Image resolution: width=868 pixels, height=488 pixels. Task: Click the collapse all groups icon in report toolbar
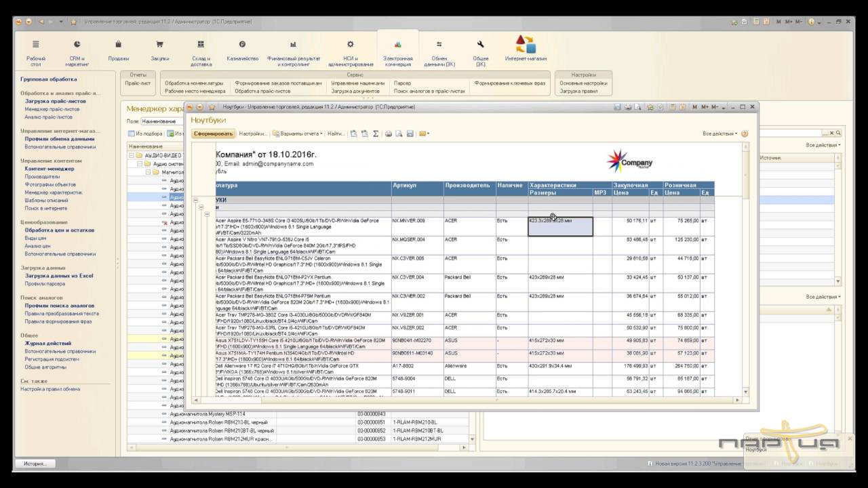coord(365,134)
